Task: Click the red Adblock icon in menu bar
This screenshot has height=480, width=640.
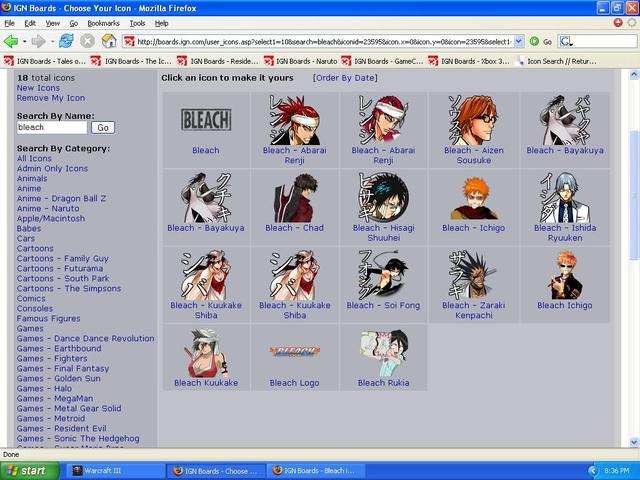Action: (x=618, y=23)
